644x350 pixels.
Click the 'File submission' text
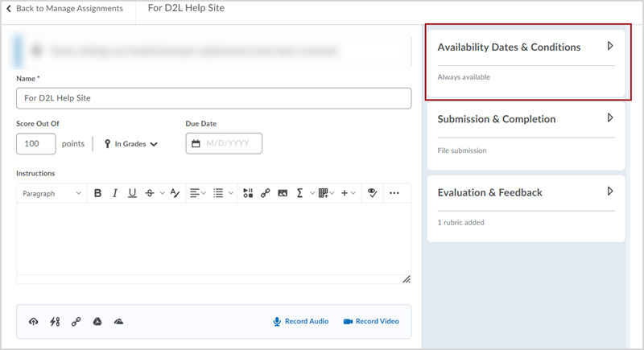462,150
